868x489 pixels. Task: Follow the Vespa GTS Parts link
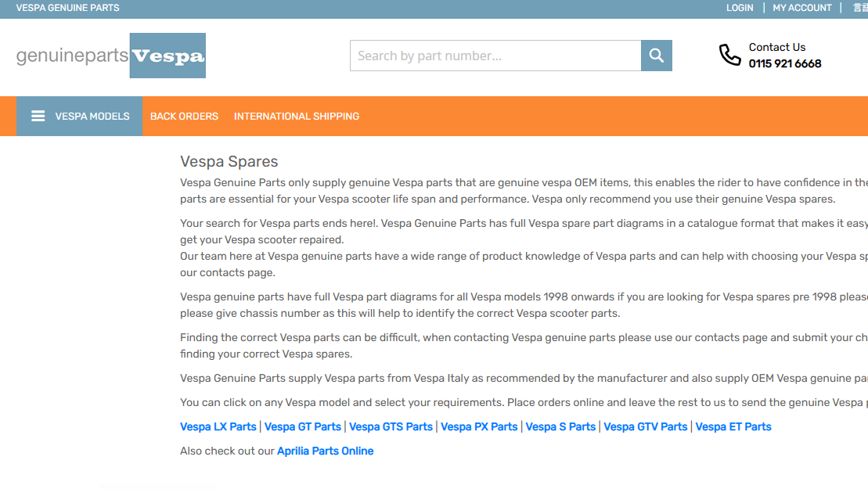(391, 426)
